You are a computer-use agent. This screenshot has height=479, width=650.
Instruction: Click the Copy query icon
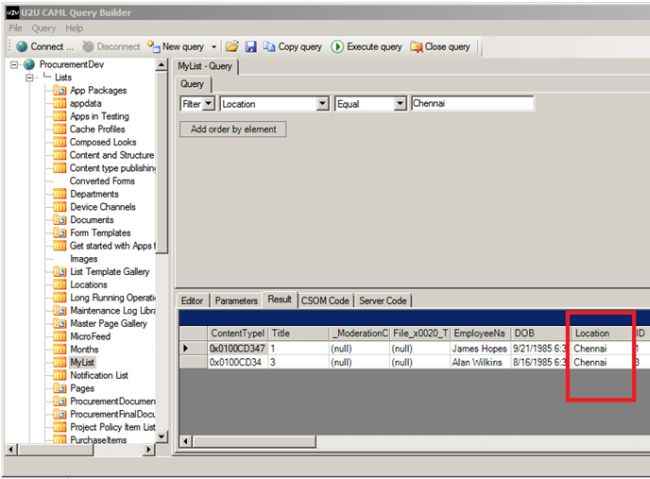point(269,47)
